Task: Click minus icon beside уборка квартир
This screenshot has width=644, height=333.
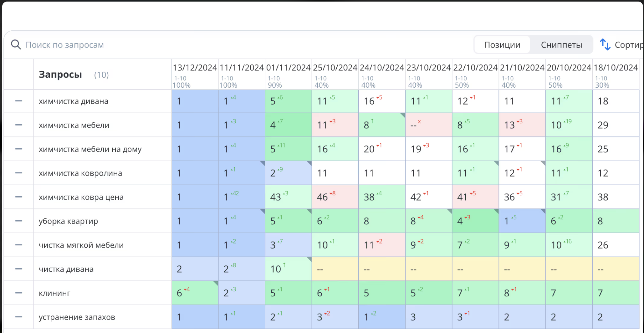Action: (x=19, y=221)
